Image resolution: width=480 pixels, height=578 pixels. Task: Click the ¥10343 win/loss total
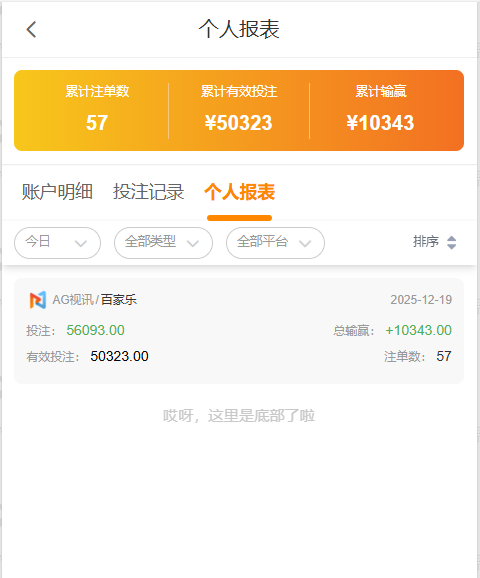pos(380,123)
